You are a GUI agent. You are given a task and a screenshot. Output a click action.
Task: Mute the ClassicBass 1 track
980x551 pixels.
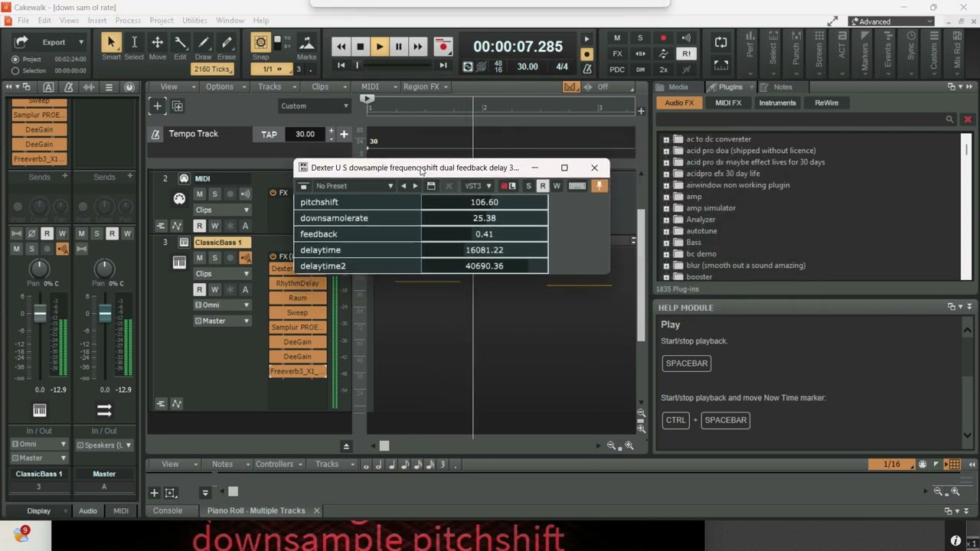point(199,258)
